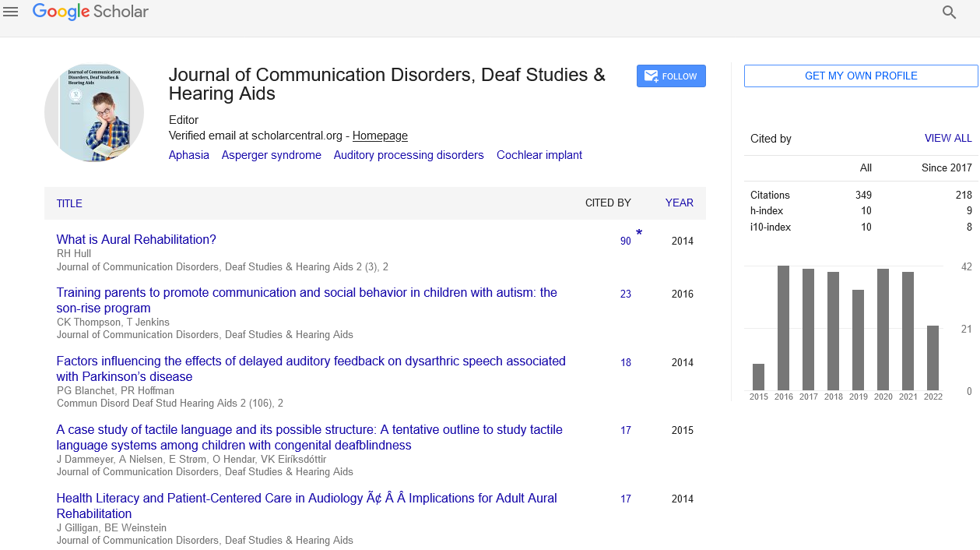Open the Cochlear implant topic

point(539,155)
